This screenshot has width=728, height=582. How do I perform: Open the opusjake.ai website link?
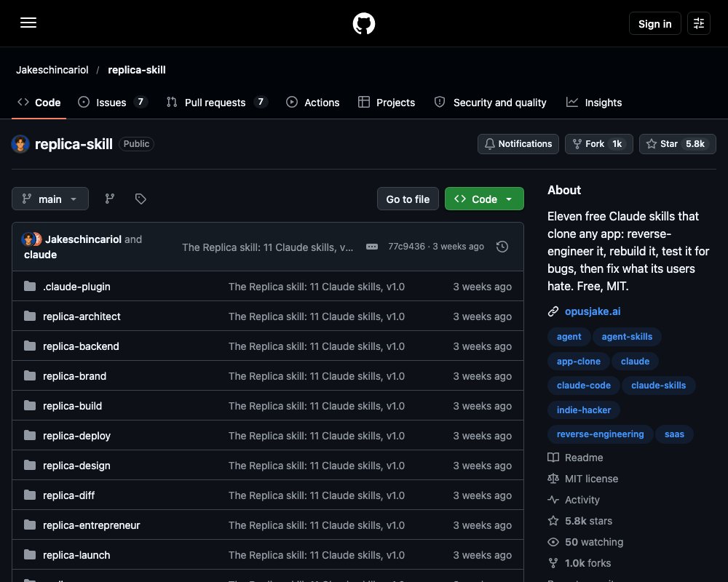593,311
